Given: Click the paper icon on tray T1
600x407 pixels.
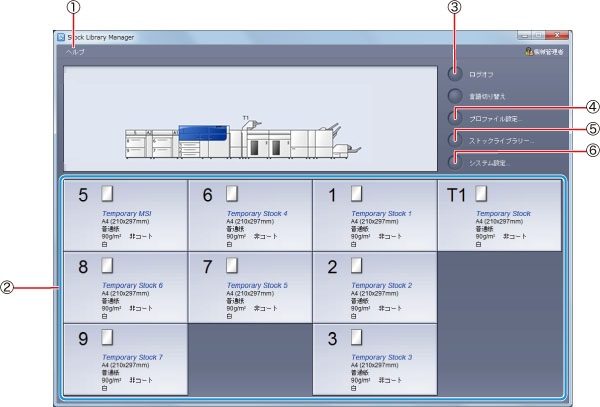Looking at the screenshot, I should coord(482,193).
